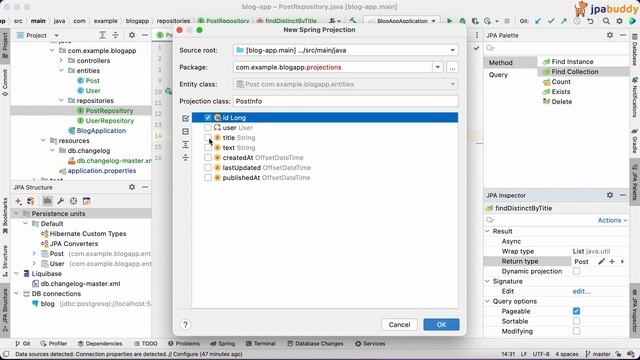The height and width of the screenshot is (360, 640).
Task: Open Project panel settings gear
Action: pyautogui.click(x=132, y=35)
